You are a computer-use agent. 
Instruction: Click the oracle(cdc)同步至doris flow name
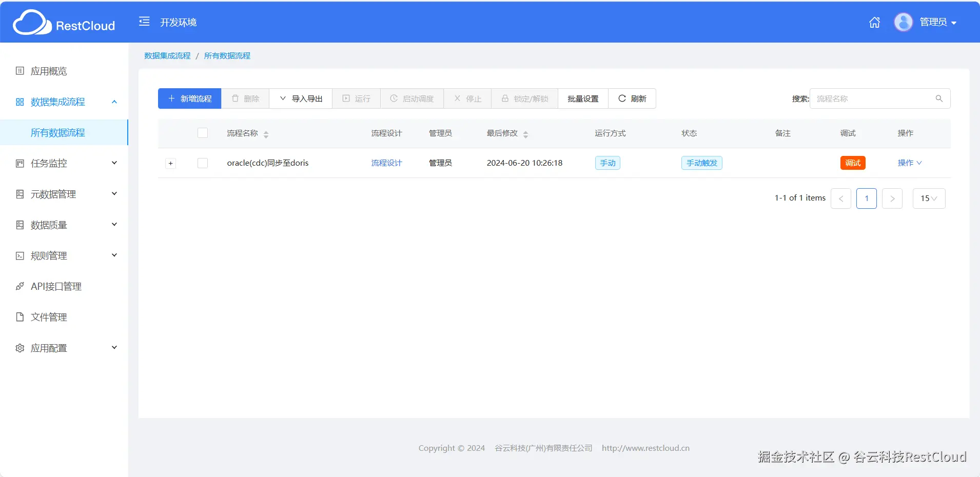(268, 163)
